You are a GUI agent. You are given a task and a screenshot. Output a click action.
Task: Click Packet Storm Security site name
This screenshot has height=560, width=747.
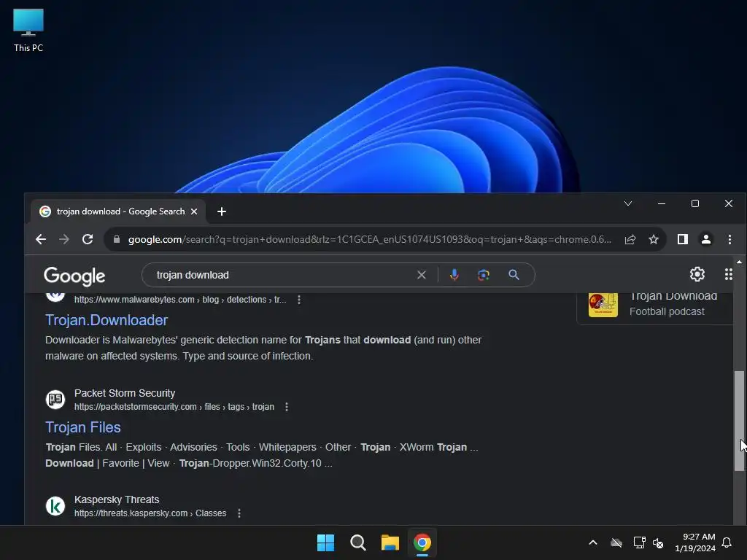click(125, 393)
